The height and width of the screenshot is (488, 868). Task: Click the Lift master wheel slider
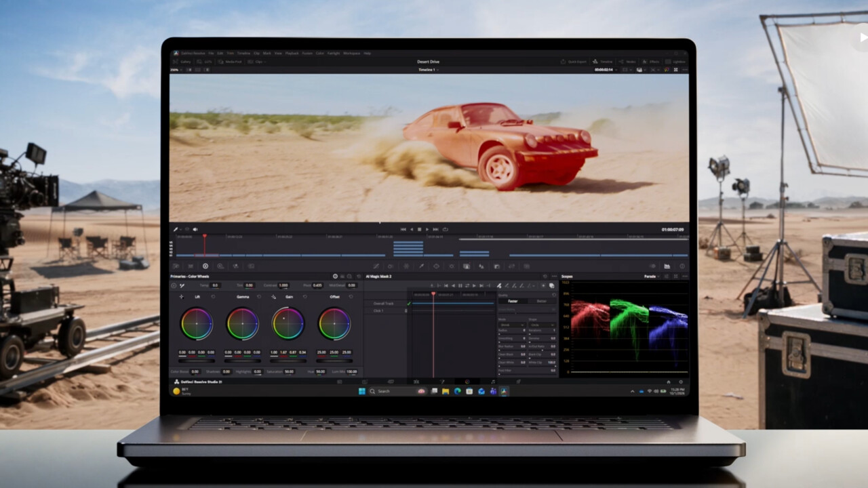coord(196,361)
